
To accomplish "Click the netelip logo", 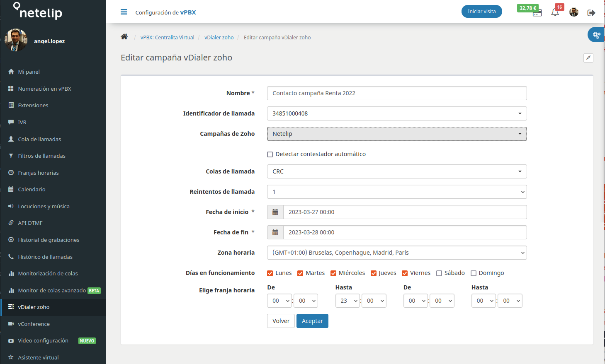I will click(38, 11).
